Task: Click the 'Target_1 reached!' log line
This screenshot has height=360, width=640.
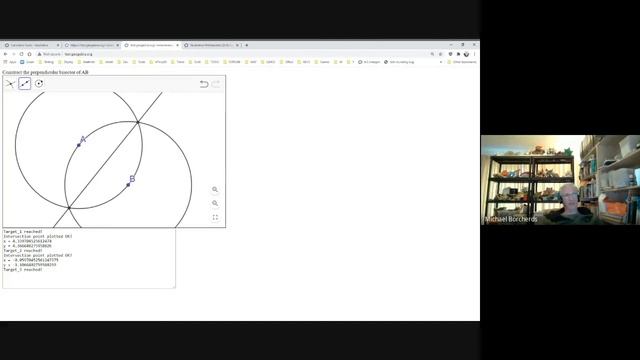Action: pyautogui.click(x=23, y=231)
